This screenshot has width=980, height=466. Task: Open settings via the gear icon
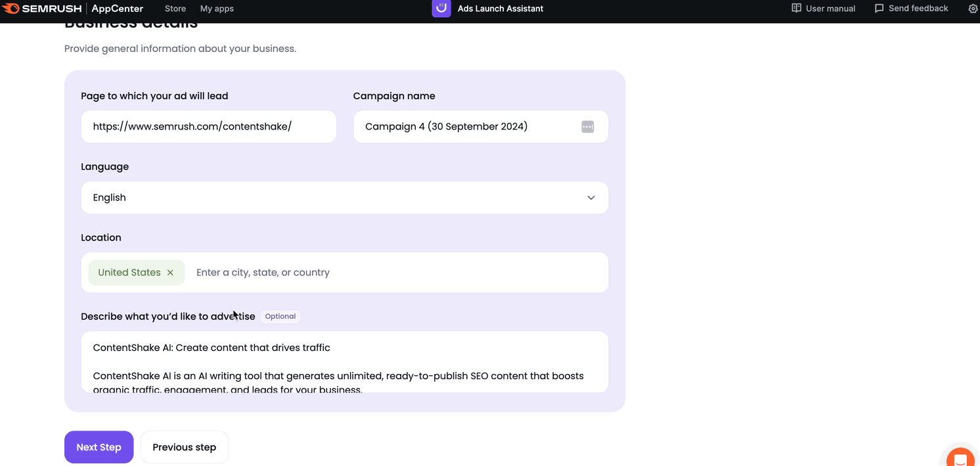tap(973, 9)
